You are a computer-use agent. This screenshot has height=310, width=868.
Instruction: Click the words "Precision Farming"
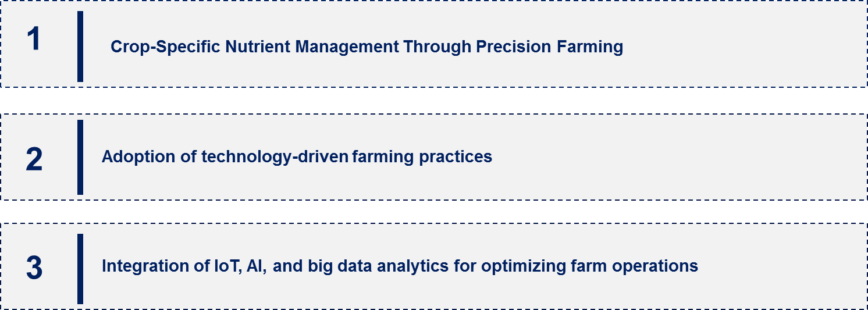click(x=549, y=47)
